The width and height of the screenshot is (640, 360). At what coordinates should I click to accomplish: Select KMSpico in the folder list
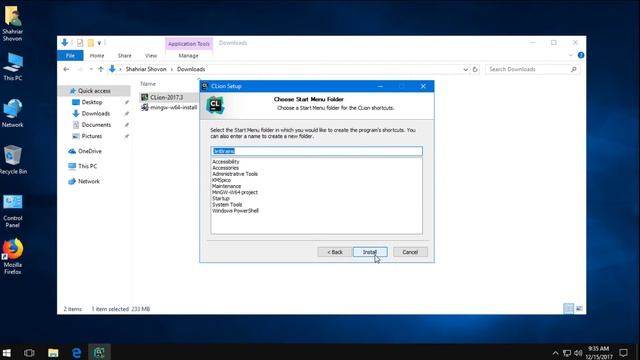click(221, 180)
